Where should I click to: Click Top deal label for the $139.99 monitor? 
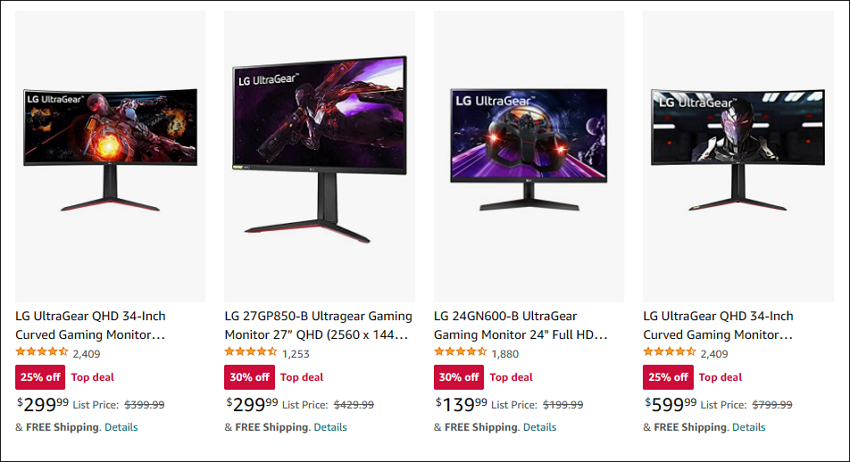point(511,377)
